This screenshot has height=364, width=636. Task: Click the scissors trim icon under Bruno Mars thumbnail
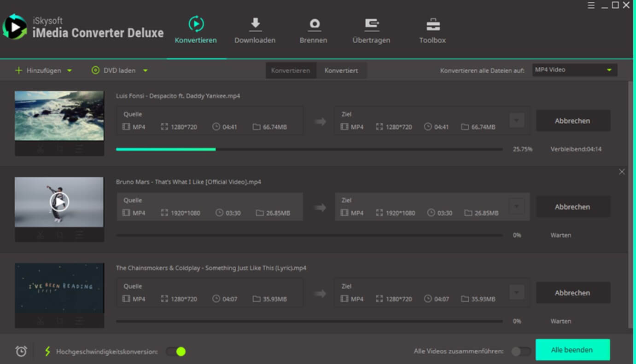(x=41, y=235)
